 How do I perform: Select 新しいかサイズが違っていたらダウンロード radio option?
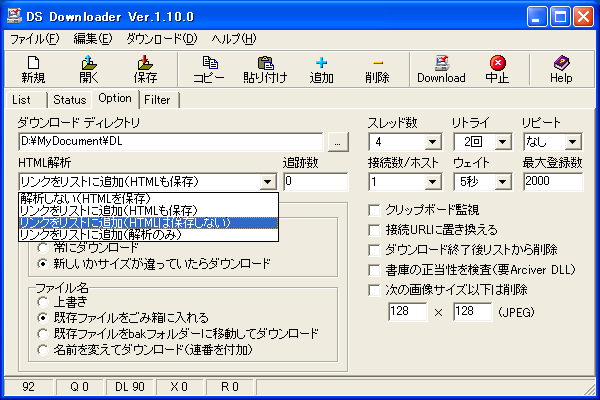tap(42, 264)
